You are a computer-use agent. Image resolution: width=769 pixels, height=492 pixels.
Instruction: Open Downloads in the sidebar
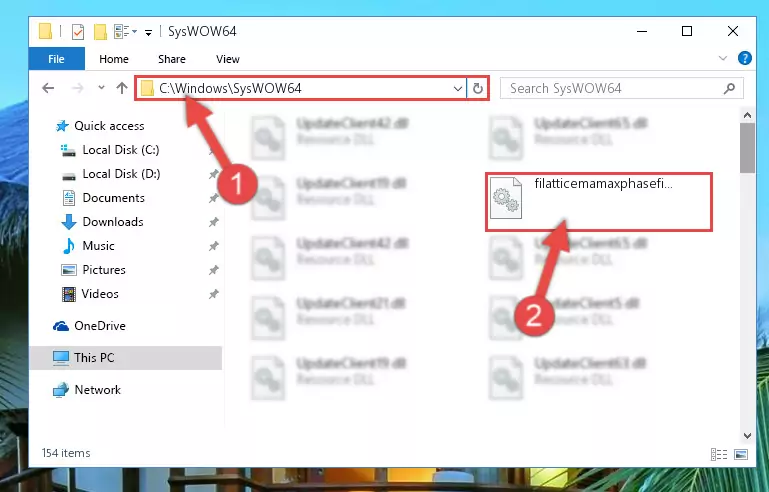(113, 222)
